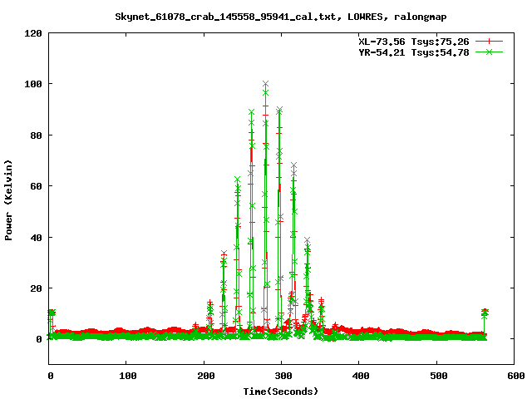Screen dimensions: 532x399
Task: Click the 600 tick label on x-axis
Action: tap(514, 377)
